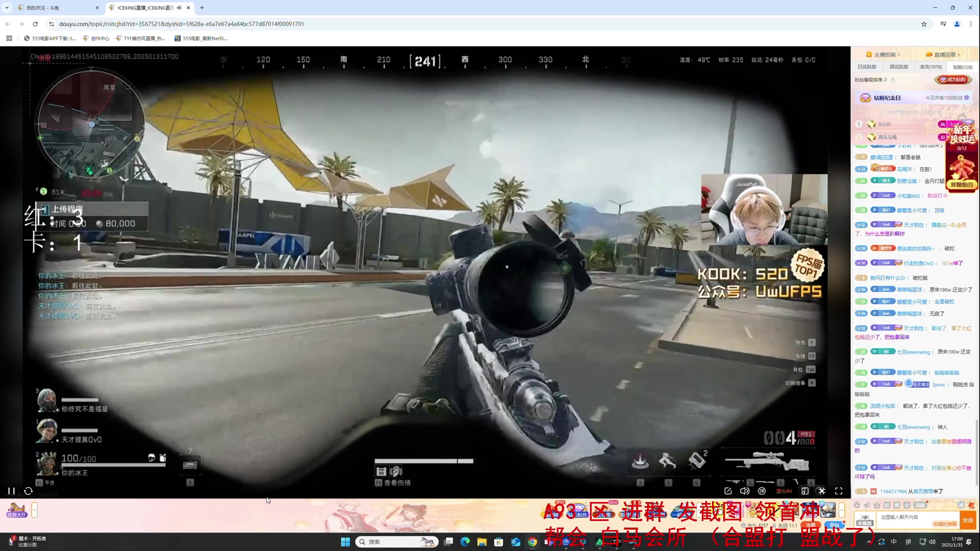Open a new browser tab
This screenshot has width=980, height=551.
coord(202,8)
